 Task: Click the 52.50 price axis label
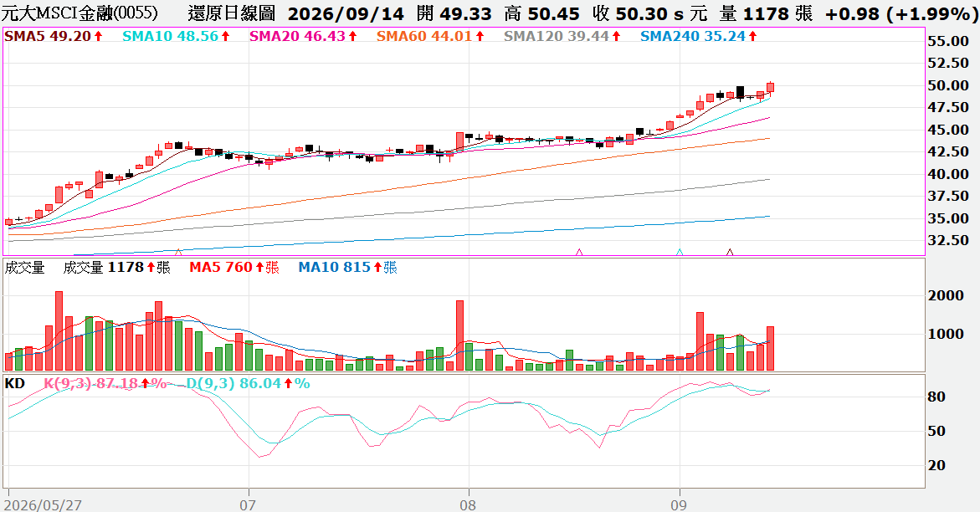(948, 63)
